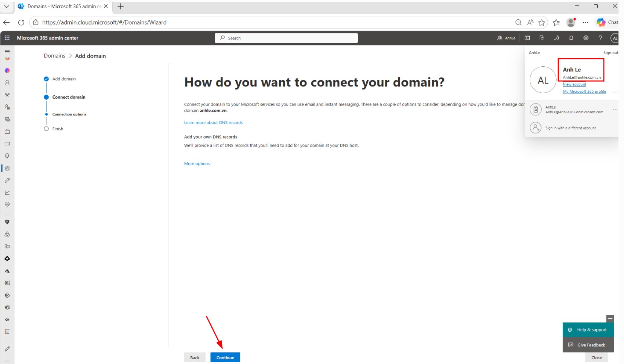Open the app launcher waffle icon
The height and width of the screenshot is (364, 624).
[x=7, y=38]
